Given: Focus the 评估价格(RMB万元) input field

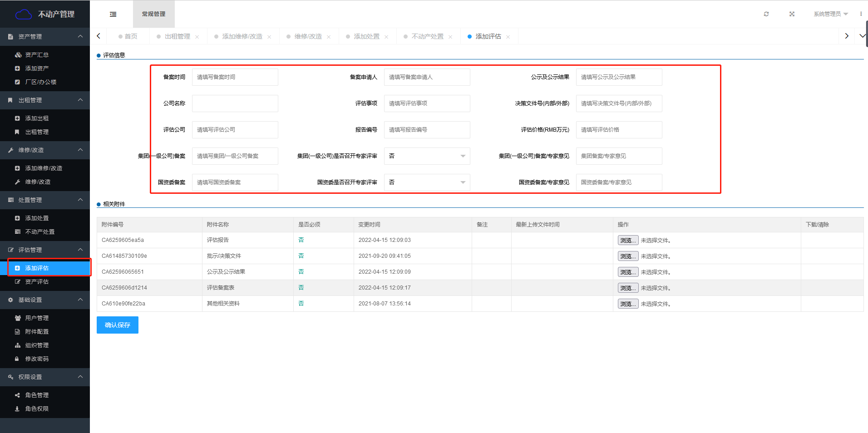Looking at the screenshot, I should click(619, 130).
